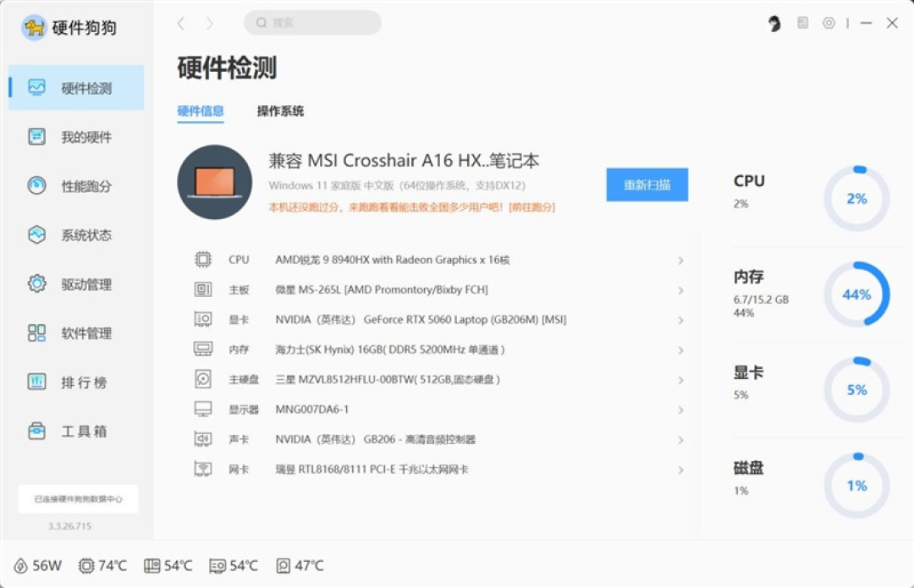Click the 工具箱 toolbox icon
914x588 pixels.
(x=36, y=431)
